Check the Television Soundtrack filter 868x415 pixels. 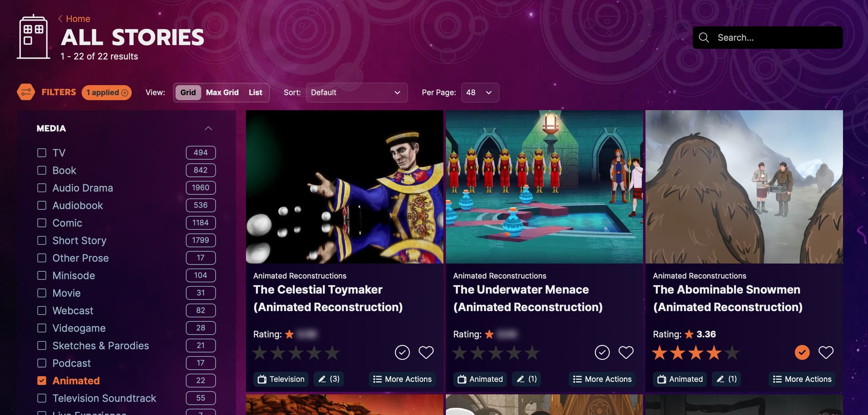42,398
